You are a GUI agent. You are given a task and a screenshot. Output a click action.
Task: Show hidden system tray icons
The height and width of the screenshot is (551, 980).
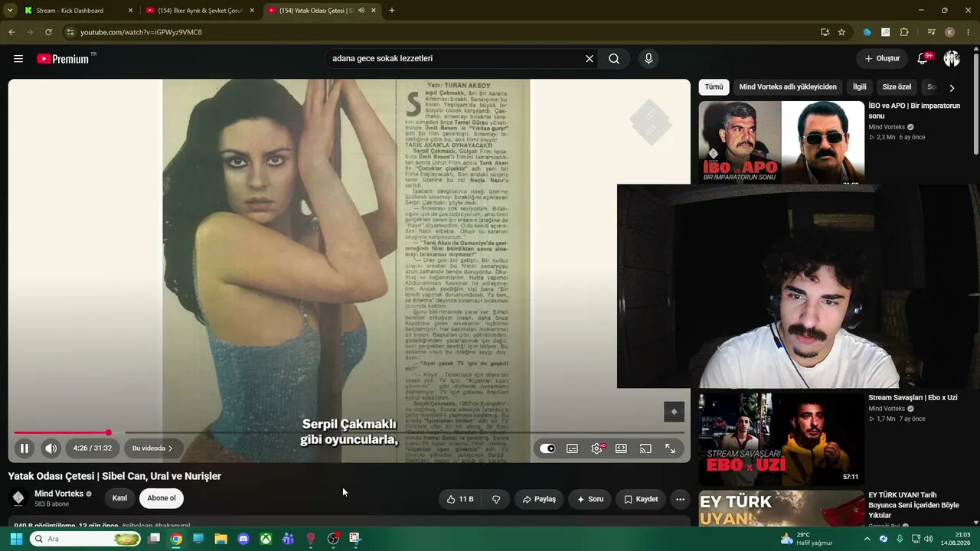[867, 539]
